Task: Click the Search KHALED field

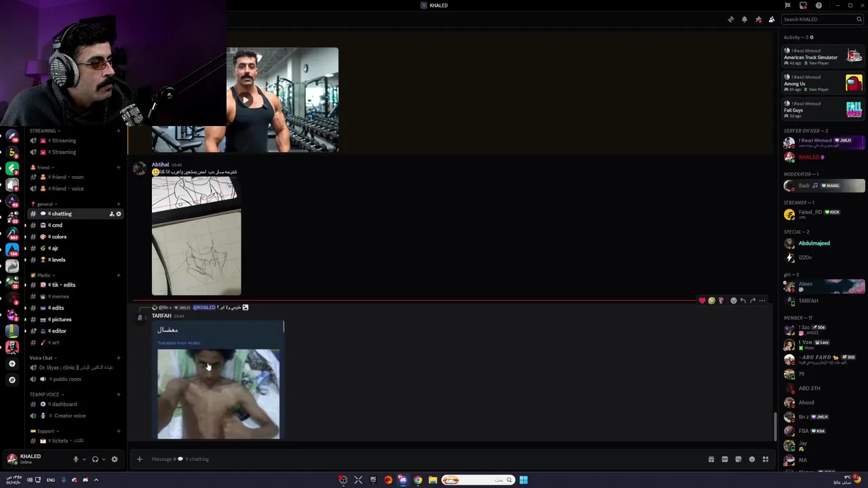Action: click(822, 19)
